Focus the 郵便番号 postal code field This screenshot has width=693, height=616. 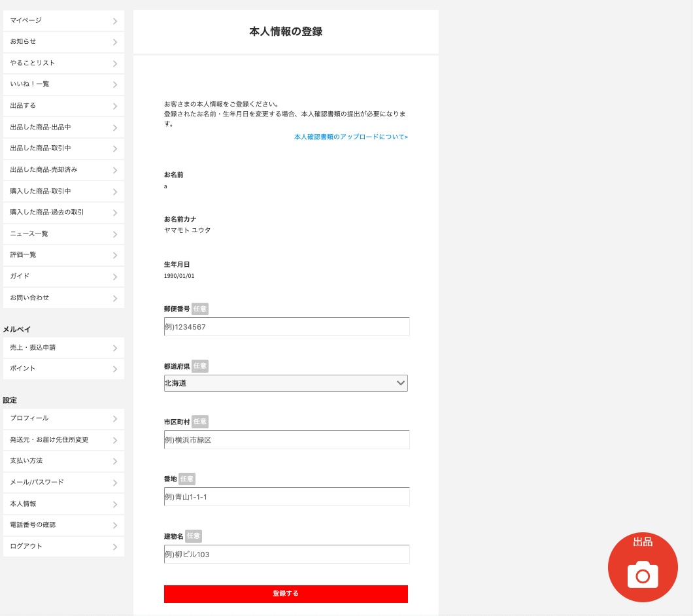[x=286, y=327]
